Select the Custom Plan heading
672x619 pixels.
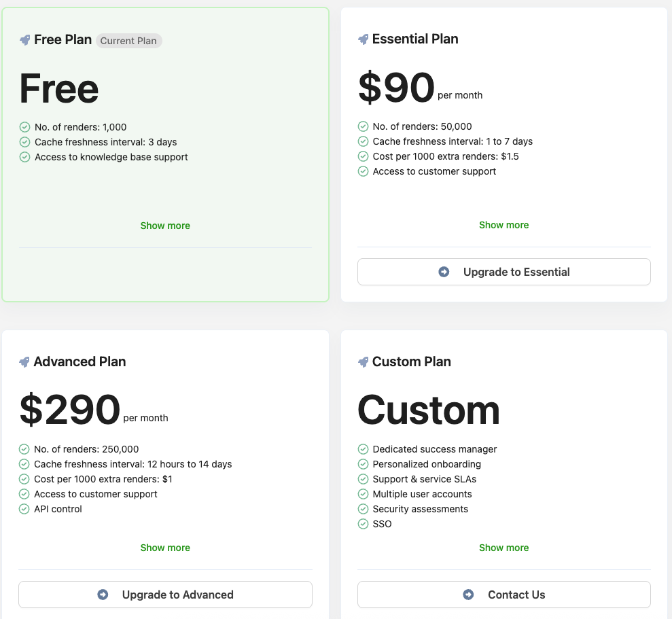pos(411,361)
